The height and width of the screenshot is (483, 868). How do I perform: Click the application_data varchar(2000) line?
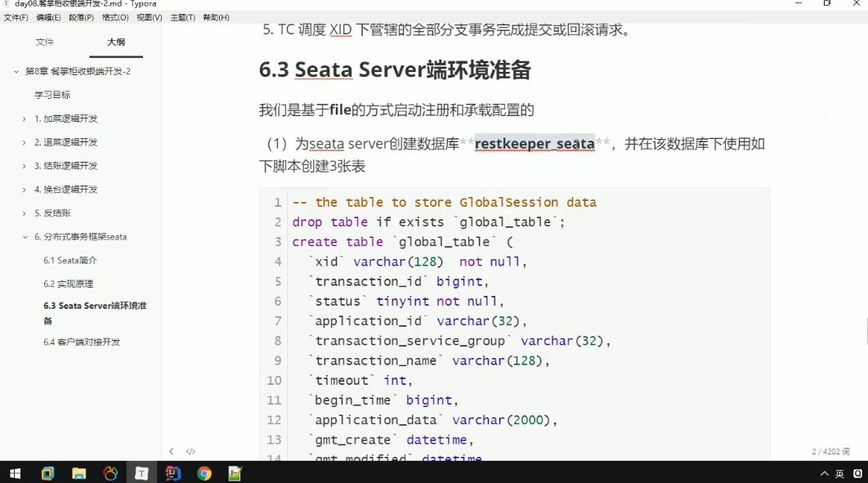pyautogui.click(x=433, y=421)
